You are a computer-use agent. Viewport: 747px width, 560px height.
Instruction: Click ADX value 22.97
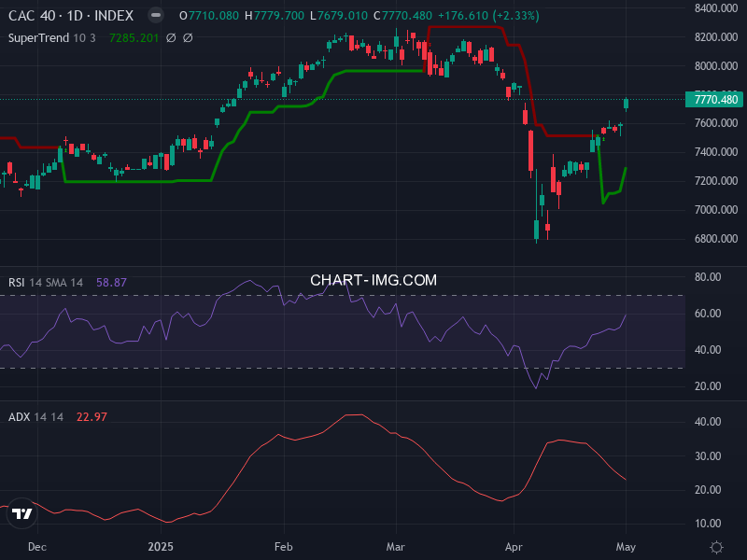click(x=92, y=416)
